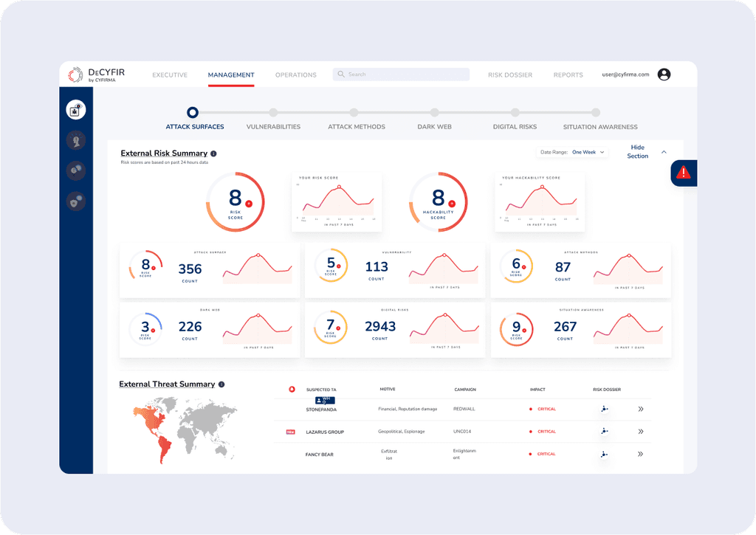Click the info icon next to External Threat Summary
This screenshot has height=535, width=756.
[x=221, y=384]
